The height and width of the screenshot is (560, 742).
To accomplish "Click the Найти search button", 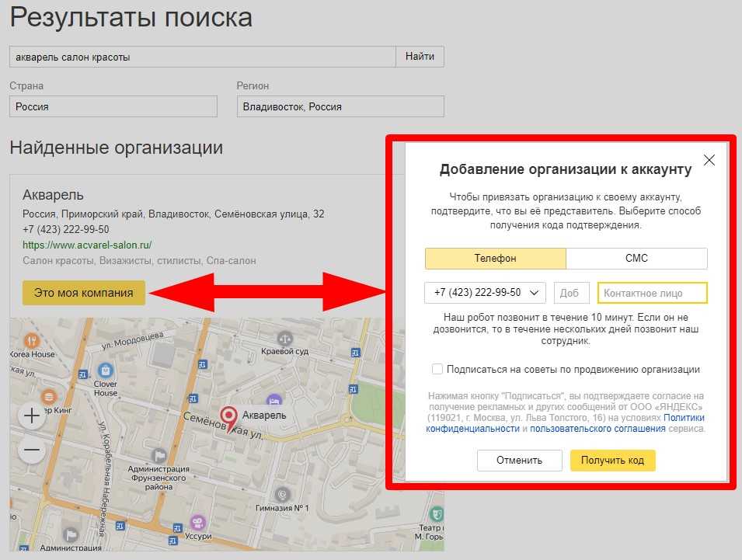I will 420,57.
